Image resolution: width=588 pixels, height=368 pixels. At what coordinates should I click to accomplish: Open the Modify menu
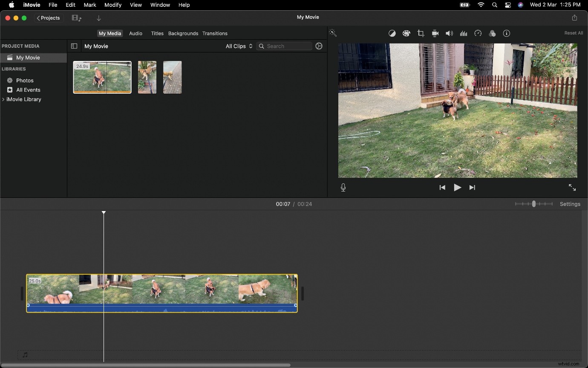(x=113, y=5)
